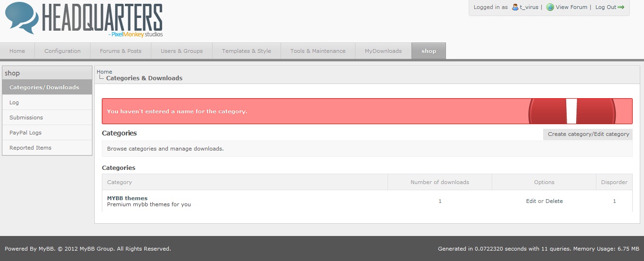
Task: Click the globe icon next to View Forum
Action: pyautogui.click(x=550, y=7)
